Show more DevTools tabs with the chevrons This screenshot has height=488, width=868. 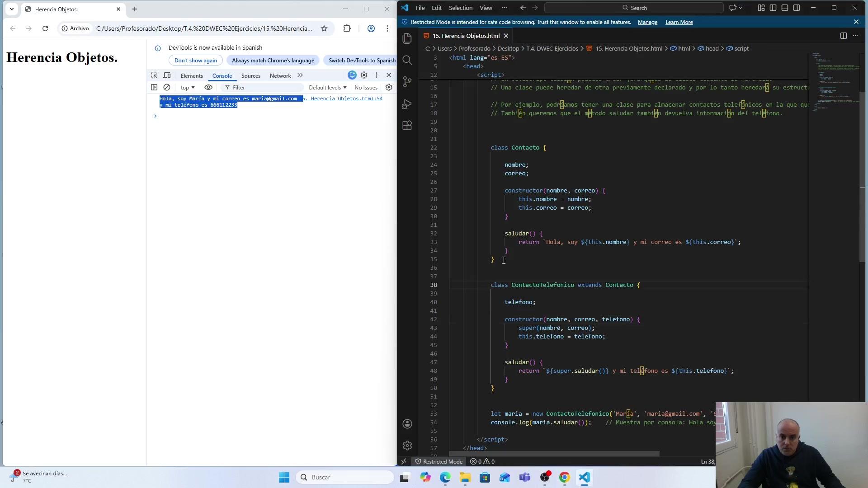[x=300, y=75]
